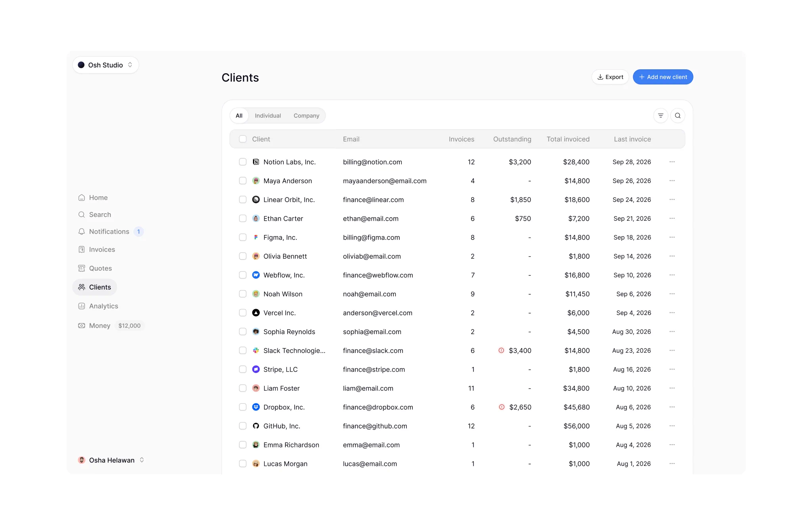Go to Invoices in the sidebar
The width and height of the screenshot is (812, 525).
96,249
